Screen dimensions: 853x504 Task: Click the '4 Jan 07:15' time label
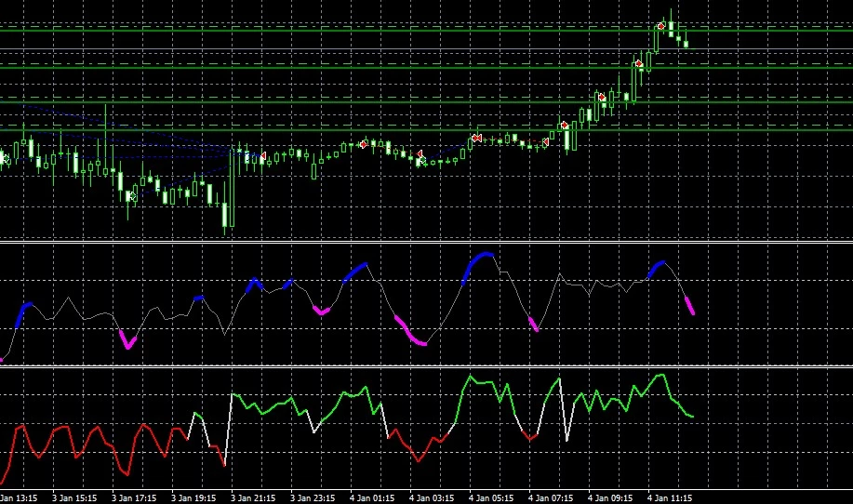click(x=551, y=497)
